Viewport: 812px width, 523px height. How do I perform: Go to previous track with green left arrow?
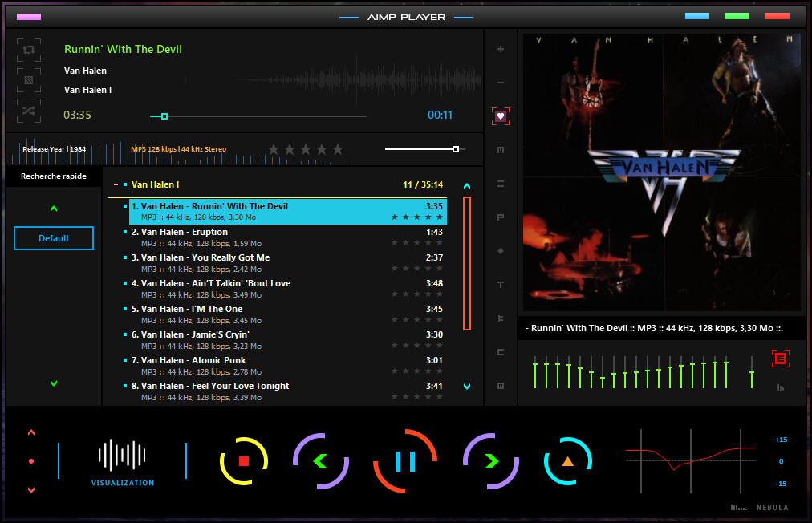[x=321, y=461]
